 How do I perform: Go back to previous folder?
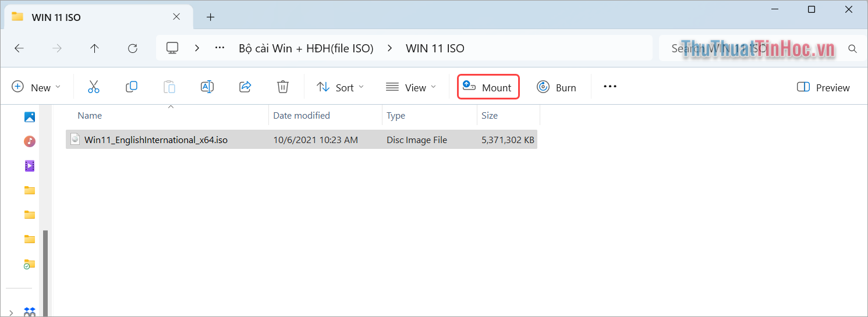(19, 48)
